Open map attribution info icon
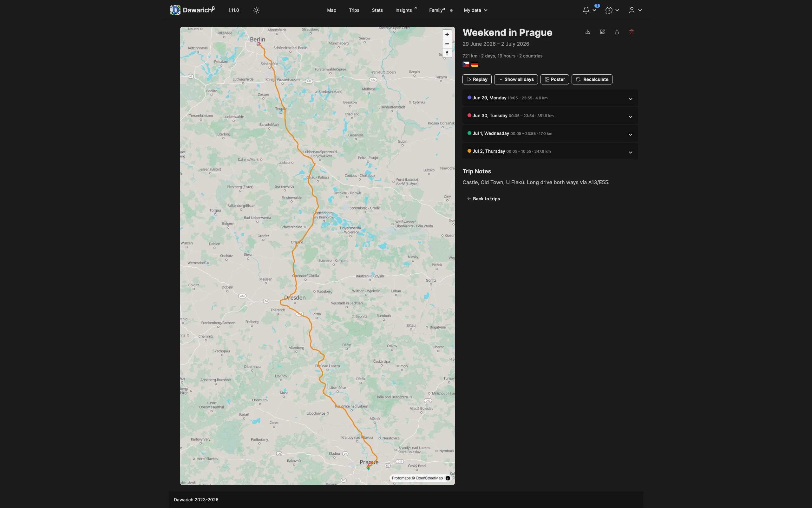 click(x=448, y=478)
